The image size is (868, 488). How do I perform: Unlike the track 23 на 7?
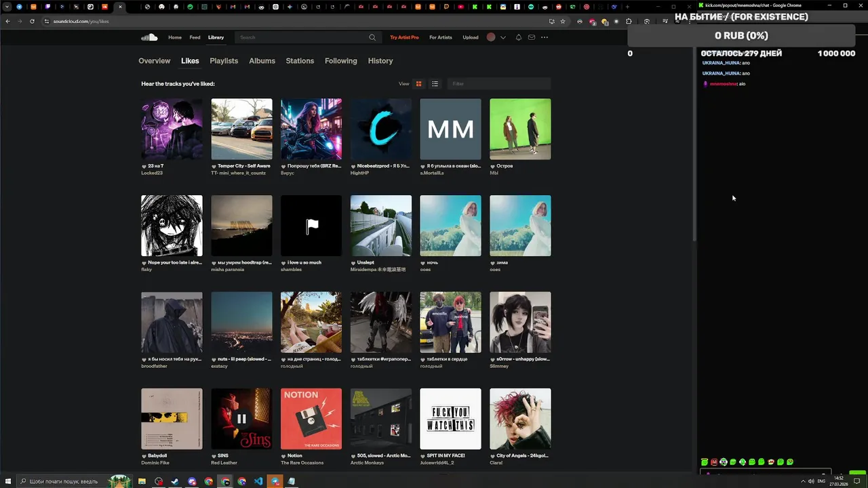coord(144,166)
